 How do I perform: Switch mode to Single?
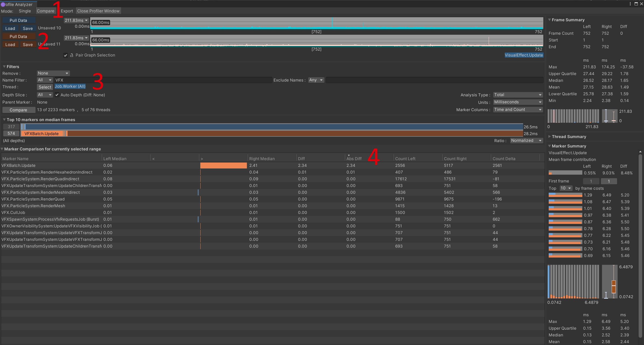tap(25, 11)
